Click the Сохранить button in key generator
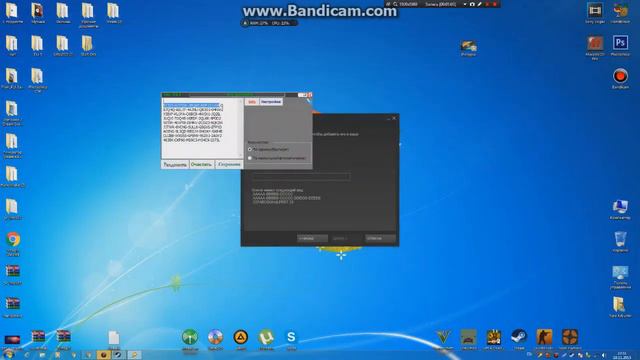This screenshot has height=360, width=640. coord(229,164)
